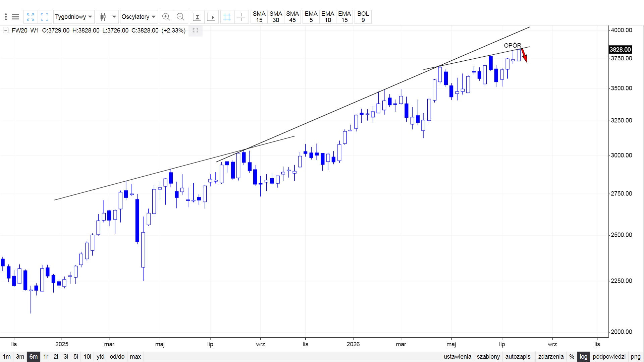Click the small maximize-pane icon beside legend

[196, 31]
